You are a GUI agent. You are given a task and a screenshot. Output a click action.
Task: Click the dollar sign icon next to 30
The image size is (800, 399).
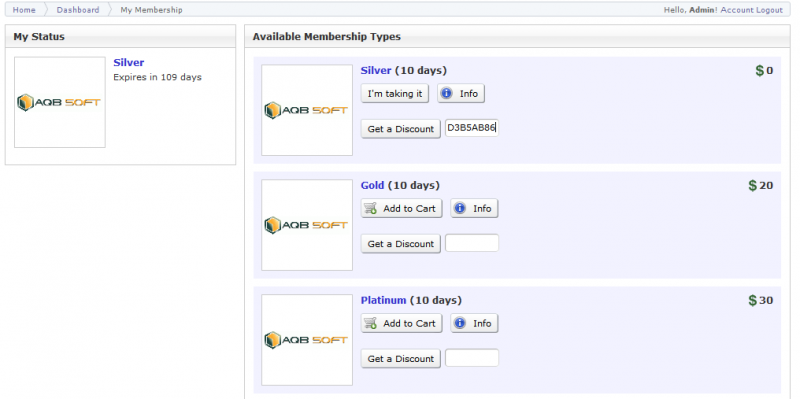pyautogui.click(x=752, y=300)
